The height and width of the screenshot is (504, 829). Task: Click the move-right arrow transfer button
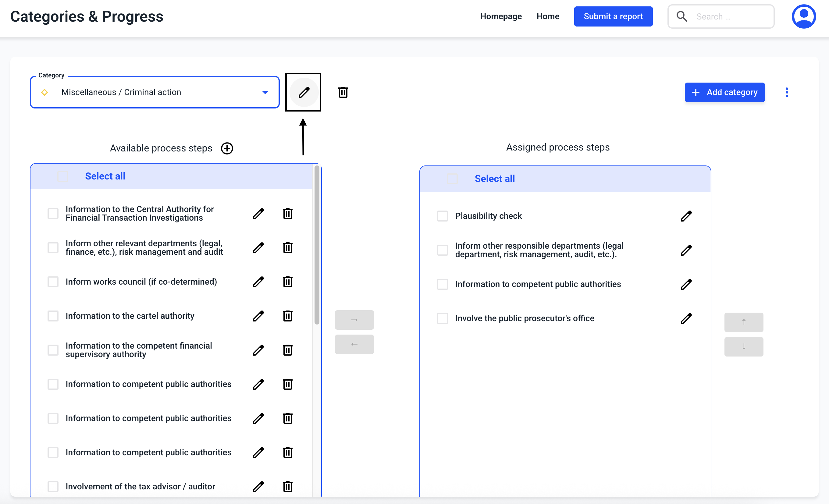coord(354,320)
